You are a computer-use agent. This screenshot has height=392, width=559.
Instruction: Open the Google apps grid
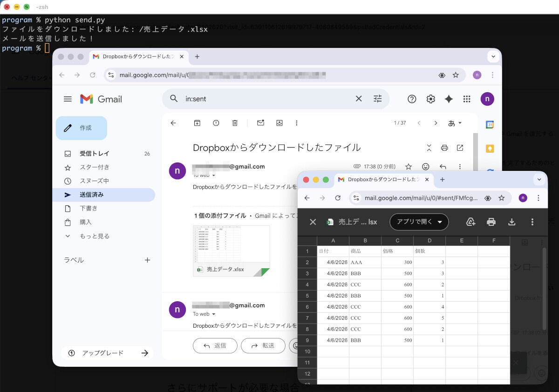point(466,99)
